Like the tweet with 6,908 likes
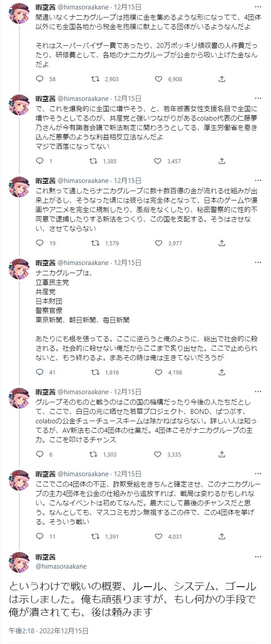The width and height of the screenshot is (271, 644). [158, 79]
